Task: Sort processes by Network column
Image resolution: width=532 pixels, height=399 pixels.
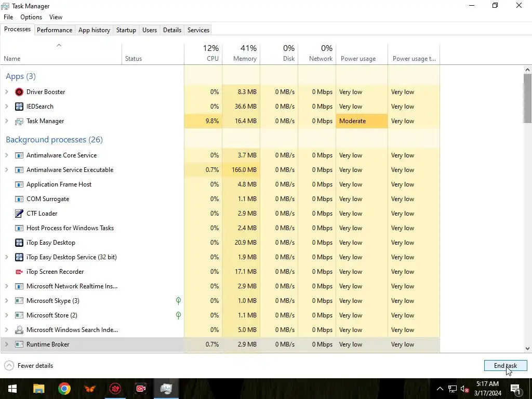Action: [317, 54]
